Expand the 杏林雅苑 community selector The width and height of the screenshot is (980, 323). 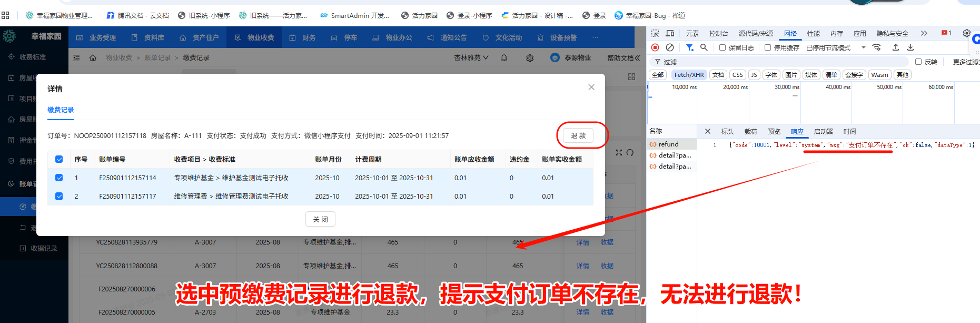tap(471, 58)
